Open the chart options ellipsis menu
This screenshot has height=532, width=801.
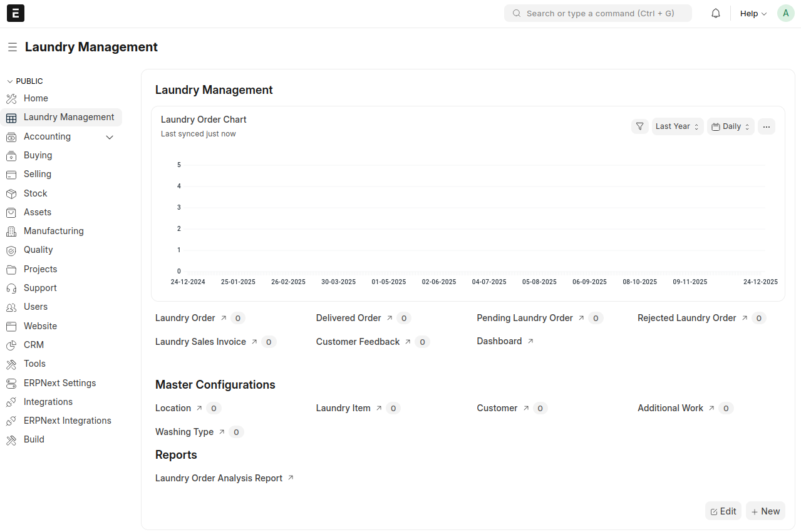click(x=766, y=126)
